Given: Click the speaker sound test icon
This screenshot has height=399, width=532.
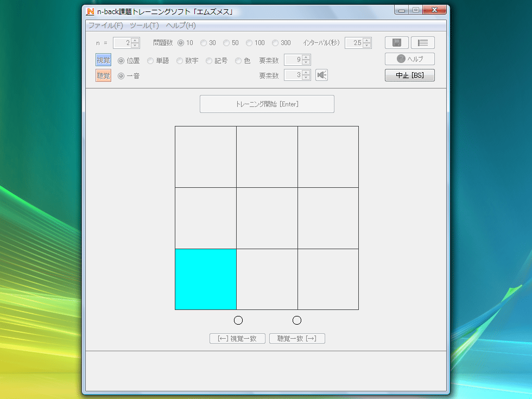Looking at the screenshot, I should (x=322, y=75).
